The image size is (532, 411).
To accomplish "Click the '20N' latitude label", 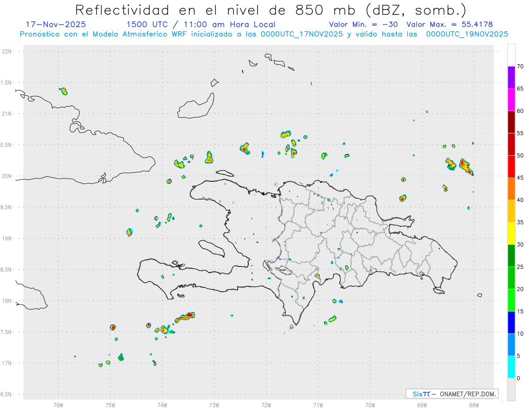I will [7, 176].
